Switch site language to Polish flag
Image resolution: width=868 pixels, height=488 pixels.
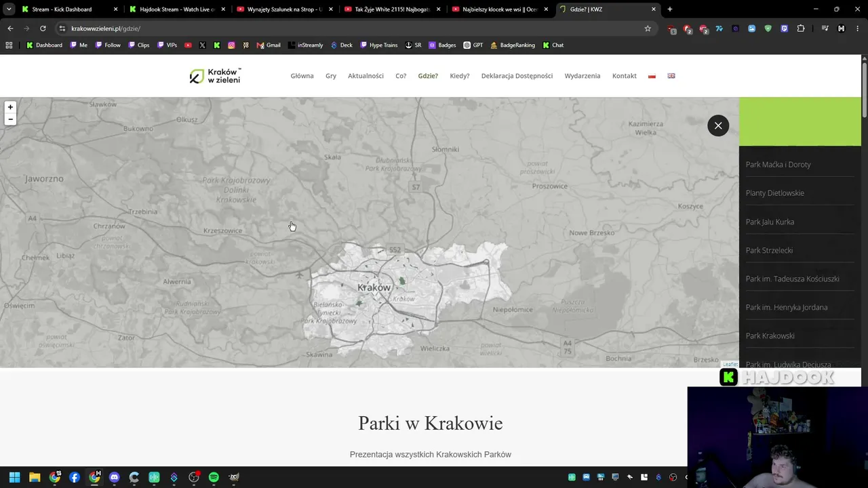click(x=652, y=76)
